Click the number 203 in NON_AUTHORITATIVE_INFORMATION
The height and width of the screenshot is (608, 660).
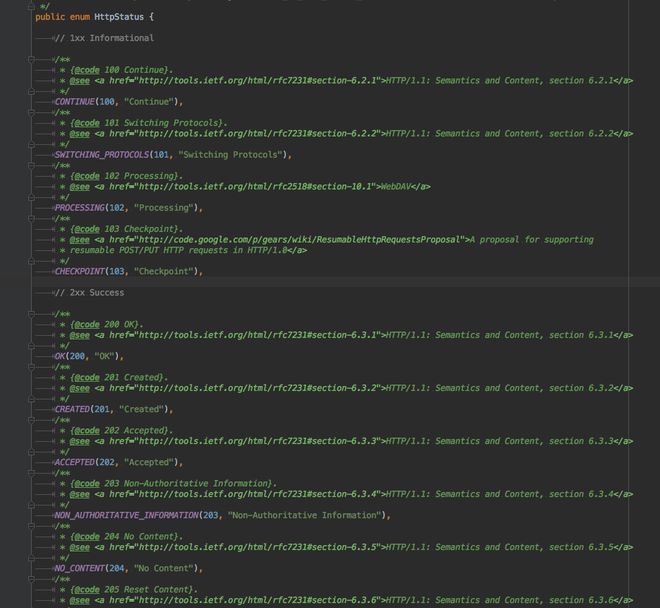tap(211, 515)
